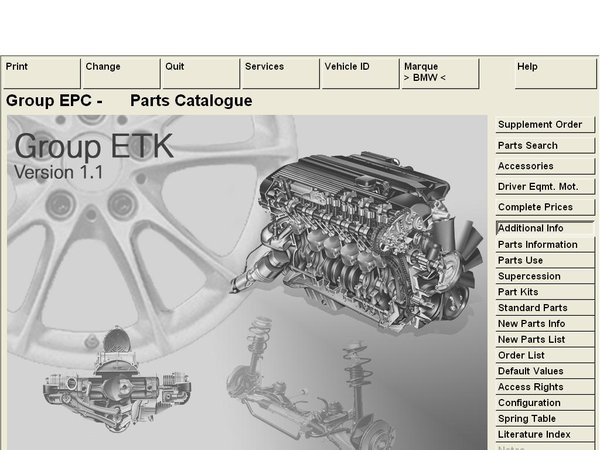Expand the Additional Info list header

pyautogui.click(x=545, y=228)
